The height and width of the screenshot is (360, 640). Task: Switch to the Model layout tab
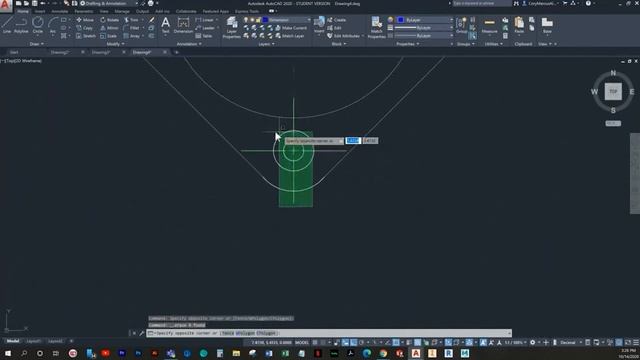pyautogui.click(x=13, y=341)
